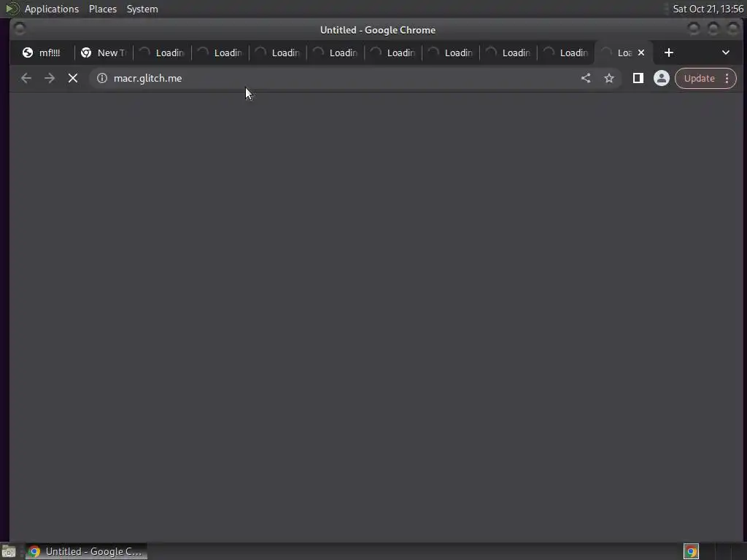
Task: Open the Applications menu in the top panel
Action: [52, 9]
